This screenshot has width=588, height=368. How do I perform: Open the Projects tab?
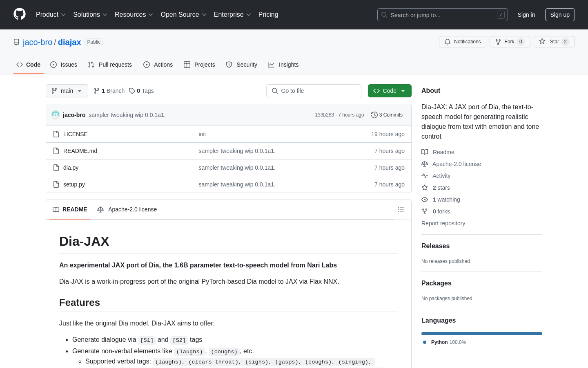click(199, 65)
